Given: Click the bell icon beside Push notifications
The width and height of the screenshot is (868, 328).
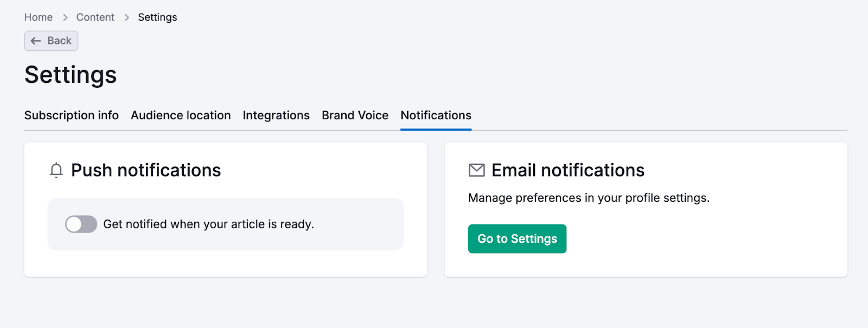Looking at the screenshot, I should point(56,170).
